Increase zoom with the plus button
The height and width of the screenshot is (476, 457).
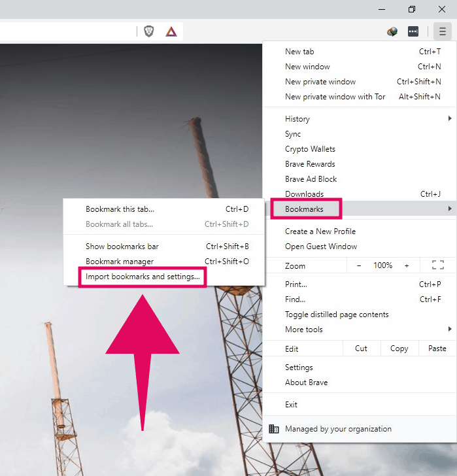point(407,265)
